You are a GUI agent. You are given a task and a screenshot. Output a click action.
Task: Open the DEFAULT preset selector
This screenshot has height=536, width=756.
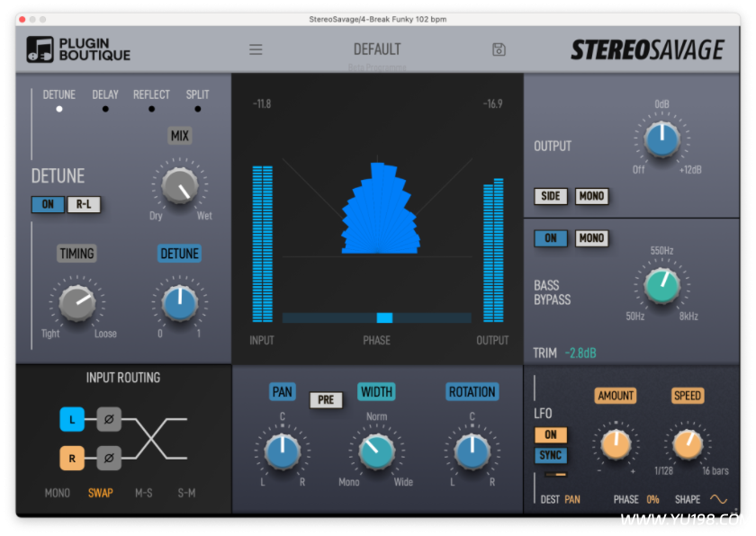[x=377, y=49]
